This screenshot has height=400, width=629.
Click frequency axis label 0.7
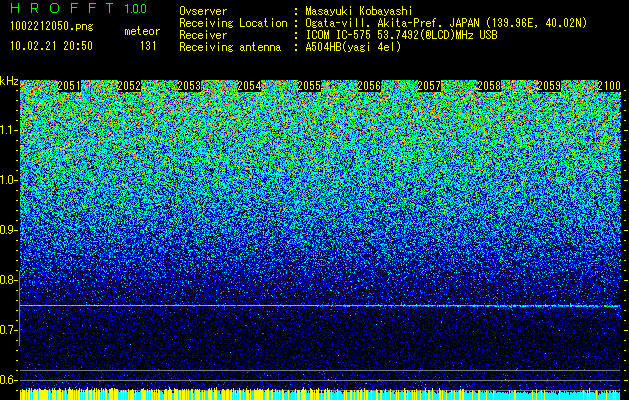click(x=9, y=330)
